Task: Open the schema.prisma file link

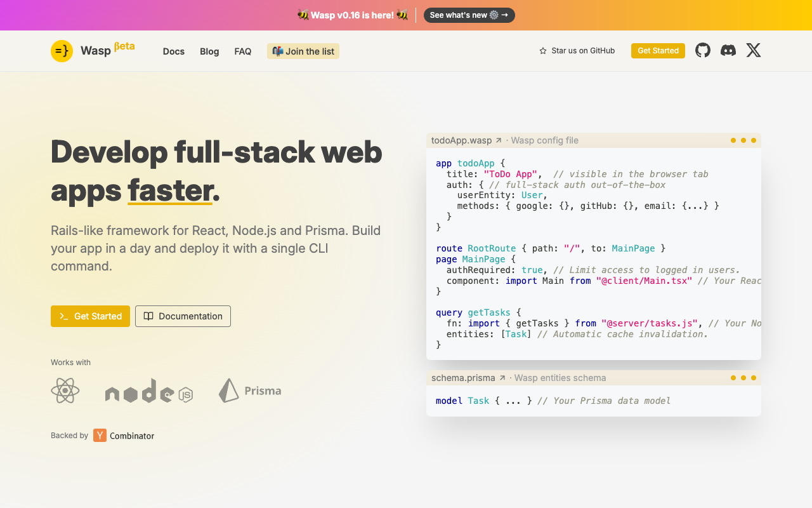Action: coord(468,378)
